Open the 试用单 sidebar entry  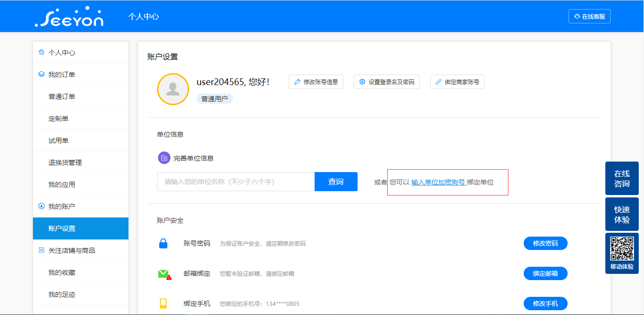[x=81, y=141]
